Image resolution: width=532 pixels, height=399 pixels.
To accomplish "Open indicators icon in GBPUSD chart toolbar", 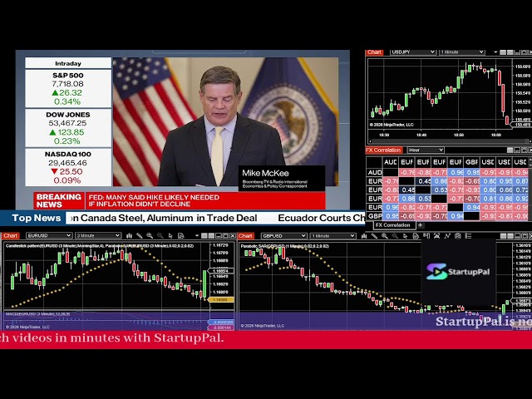I will tap(436, 236).
